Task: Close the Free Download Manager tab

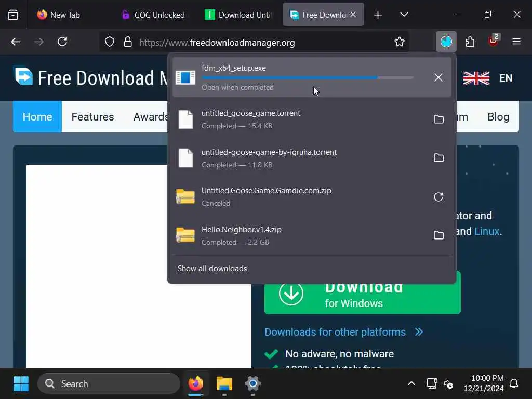Action: [353, 14]
